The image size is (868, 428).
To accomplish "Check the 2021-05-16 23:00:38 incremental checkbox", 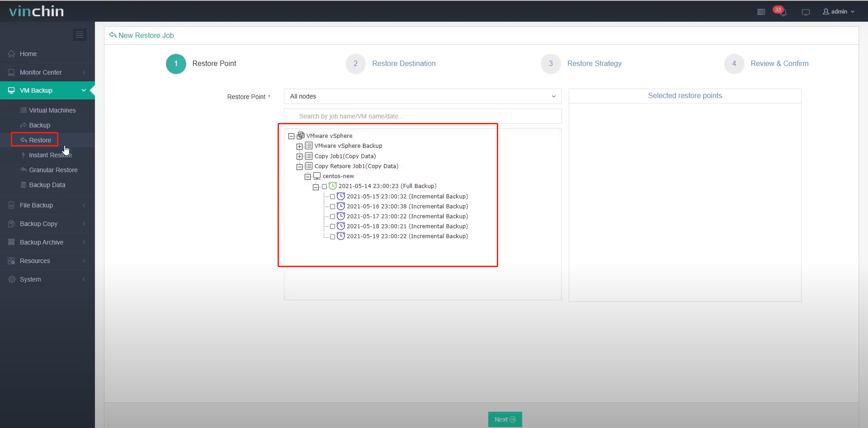I will point(332,207).
